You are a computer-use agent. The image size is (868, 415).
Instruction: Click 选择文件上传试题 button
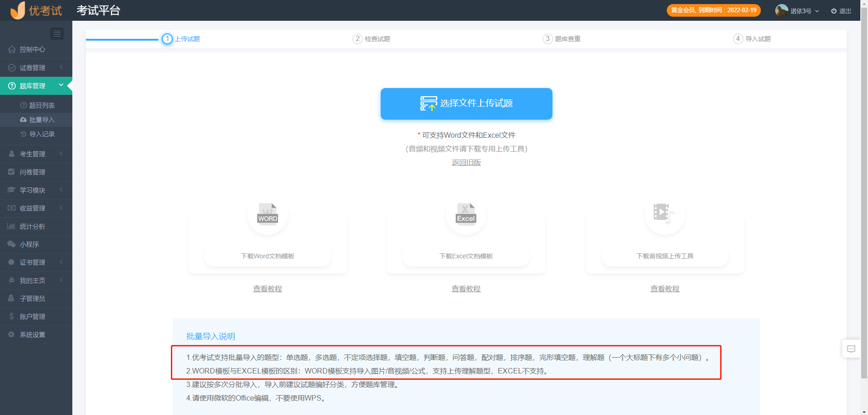tap(466, 104)
